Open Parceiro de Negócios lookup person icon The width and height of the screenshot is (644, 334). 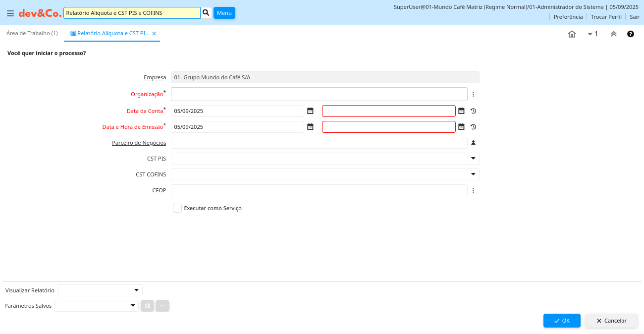click(473, 143)
